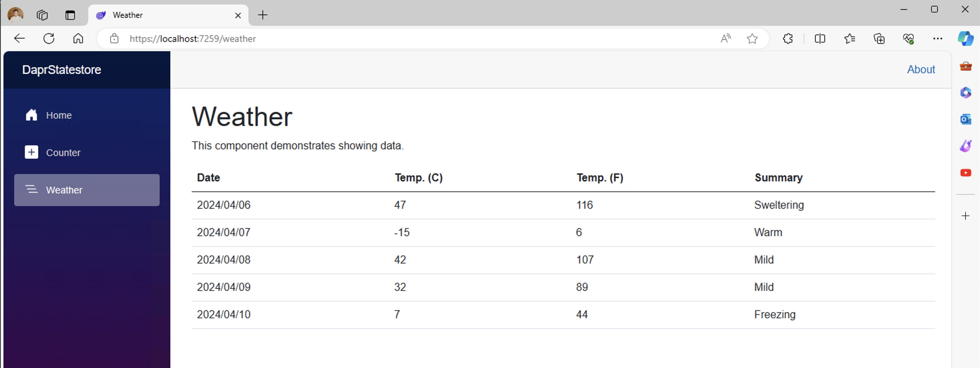Open YouTube from the Edge sidebar
Screen dimensions: 980x368
point(965,173)
